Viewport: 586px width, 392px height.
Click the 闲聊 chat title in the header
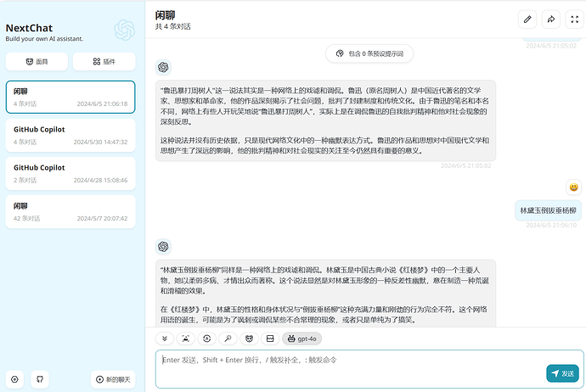tap(166, 15)
